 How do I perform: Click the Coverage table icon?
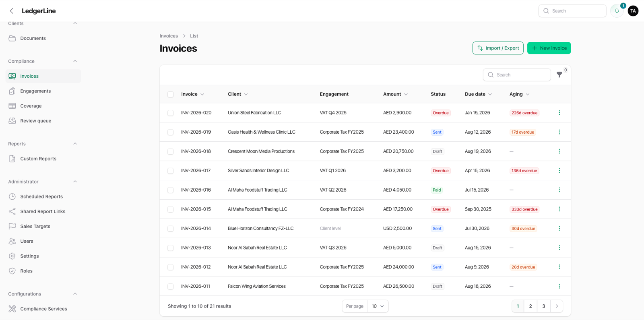coord(12,106)
